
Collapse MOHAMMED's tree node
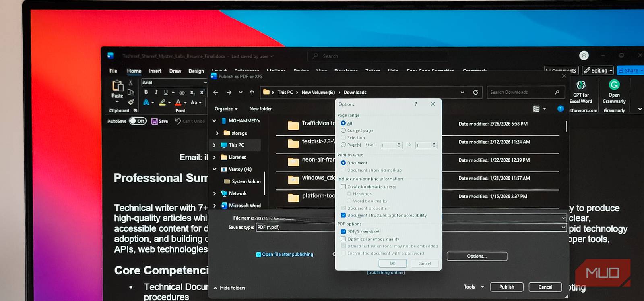(214, 120)
